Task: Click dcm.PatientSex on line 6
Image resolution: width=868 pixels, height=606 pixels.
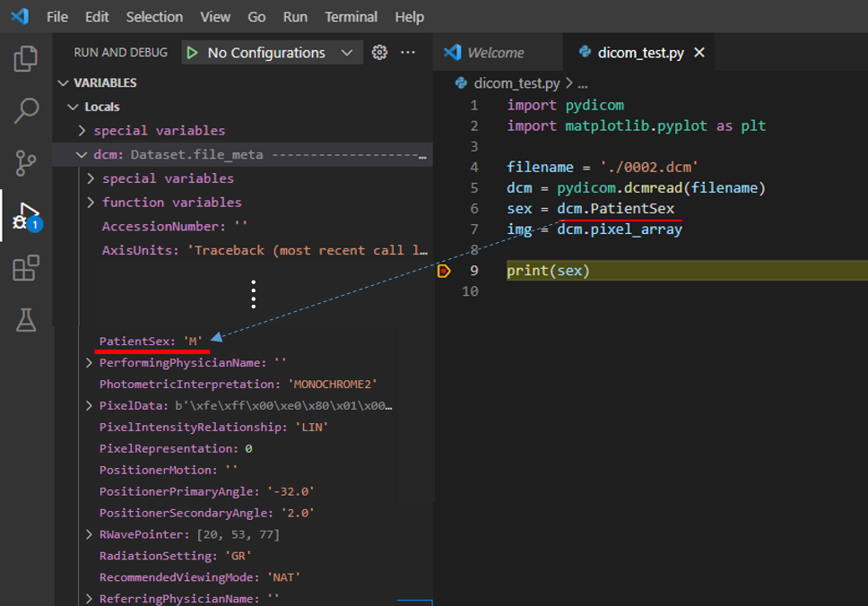Action: (x=615, y=209)
